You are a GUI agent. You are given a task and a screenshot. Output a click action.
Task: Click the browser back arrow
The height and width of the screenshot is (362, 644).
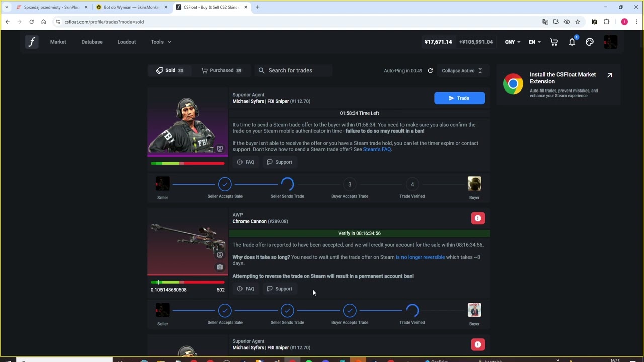(x=8, y=22)
